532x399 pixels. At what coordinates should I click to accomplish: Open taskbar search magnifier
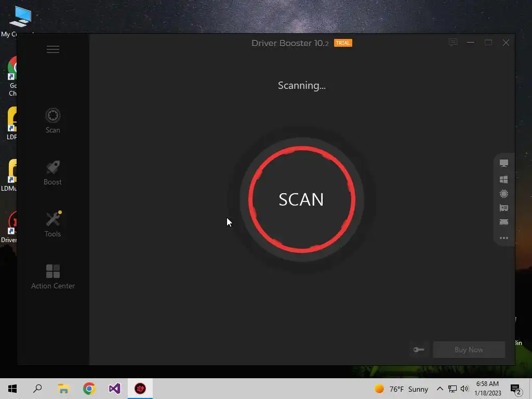(x=37, y=389)
